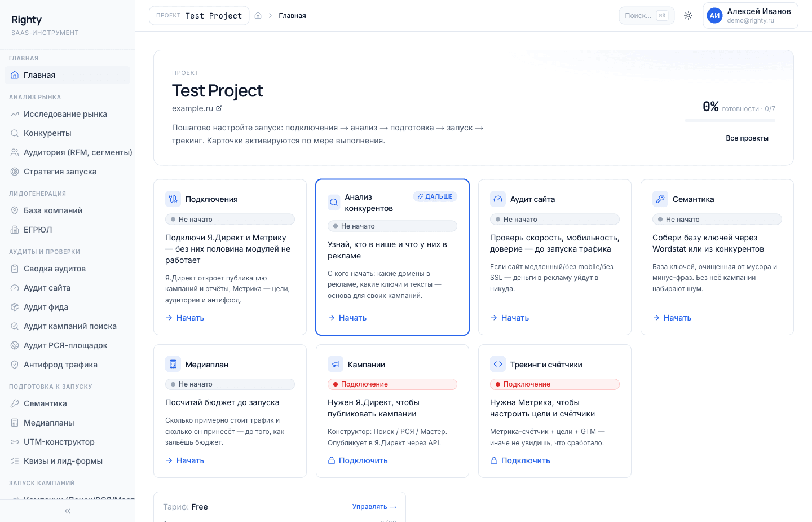Click Аудит кампаний поиска magnifier icon
The width and height of the screenshot is (812, 522).
[x=15, y=326]
